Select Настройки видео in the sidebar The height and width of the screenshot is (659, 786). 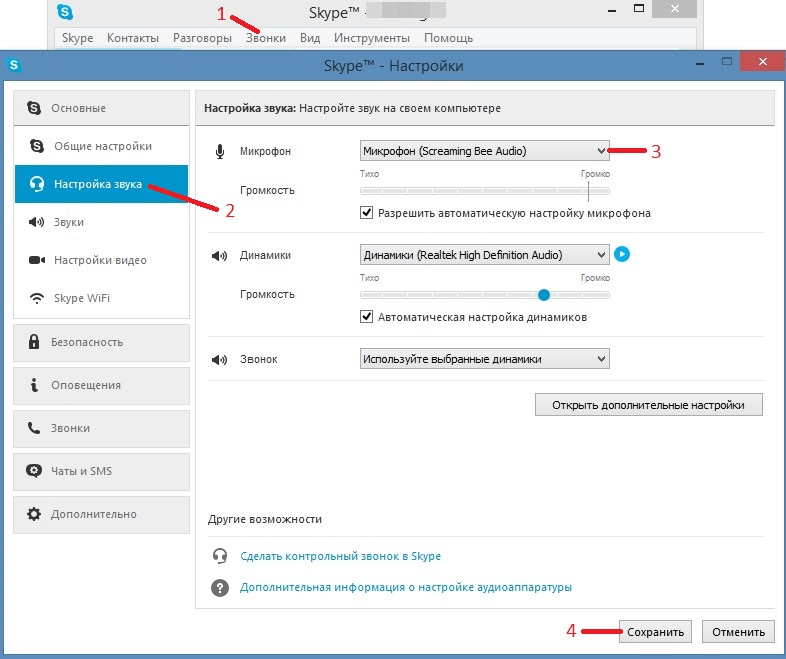coord(101,260)
